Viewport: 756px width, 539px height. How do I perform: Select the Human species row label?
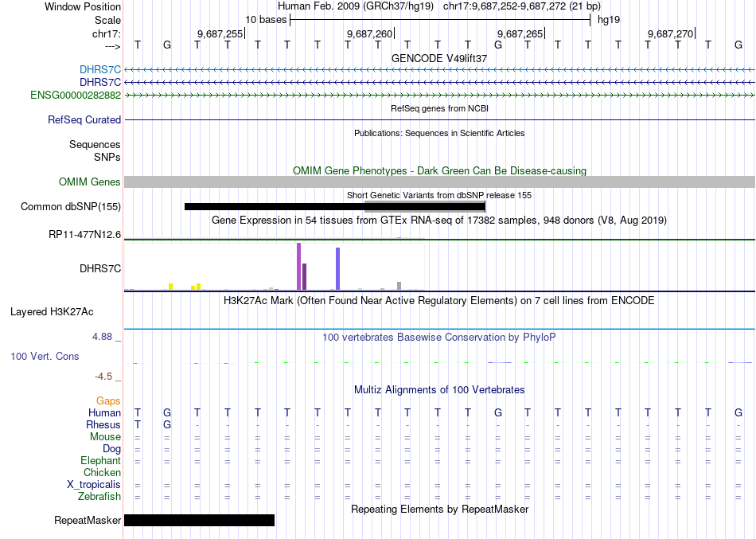point(104,412)
